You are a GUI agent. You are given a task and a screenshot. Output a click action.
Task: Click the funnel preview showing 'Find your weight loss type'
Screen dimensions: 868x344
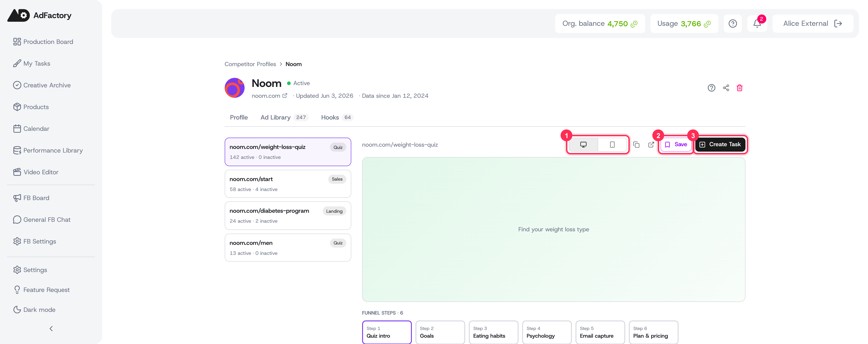tap(553, 230)
